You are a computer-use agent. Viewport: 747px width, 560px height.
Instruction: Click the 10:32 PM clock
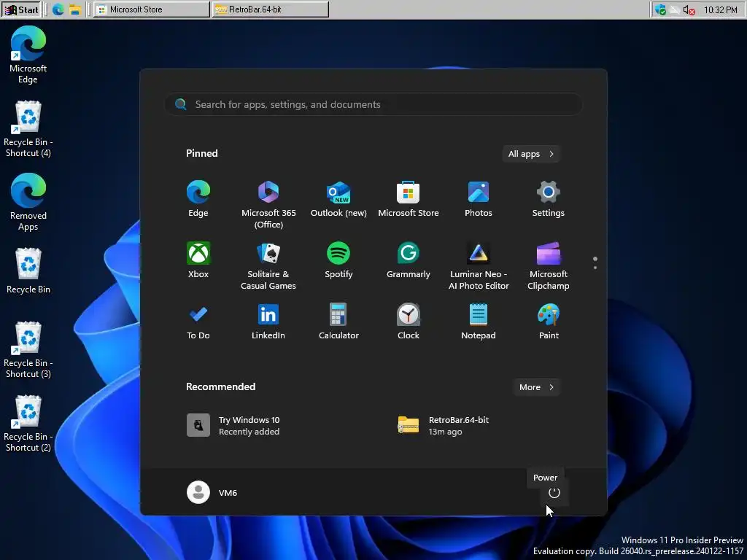pos(720,9)
